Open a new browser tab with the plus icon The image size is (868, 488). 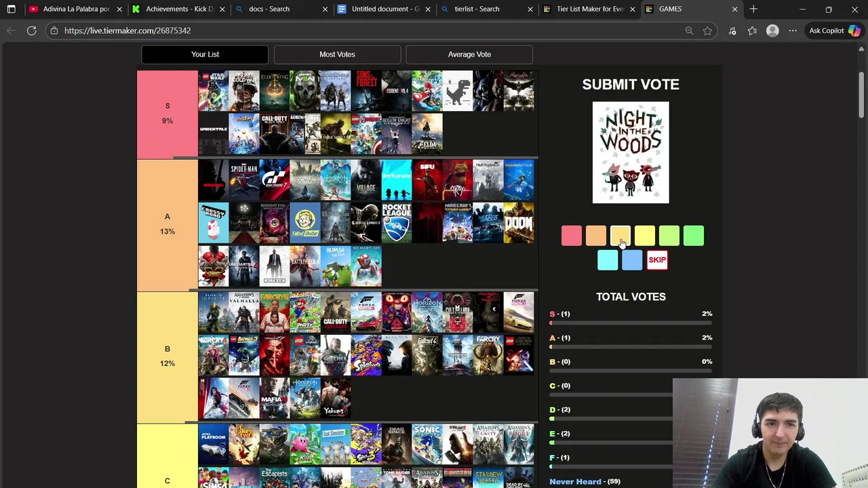(x=753, y=9)
